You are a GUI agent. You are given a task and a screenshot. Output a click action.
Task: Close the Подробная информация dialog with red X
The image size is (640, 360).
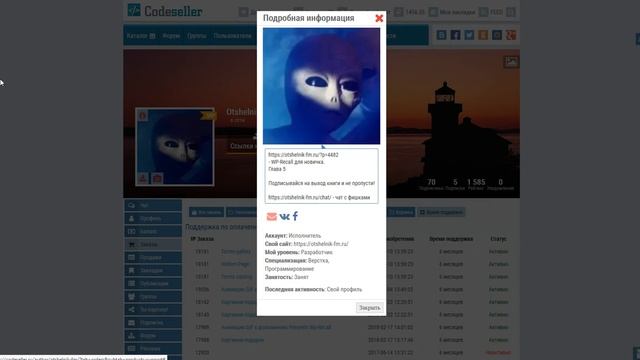[x=379, y=18]
